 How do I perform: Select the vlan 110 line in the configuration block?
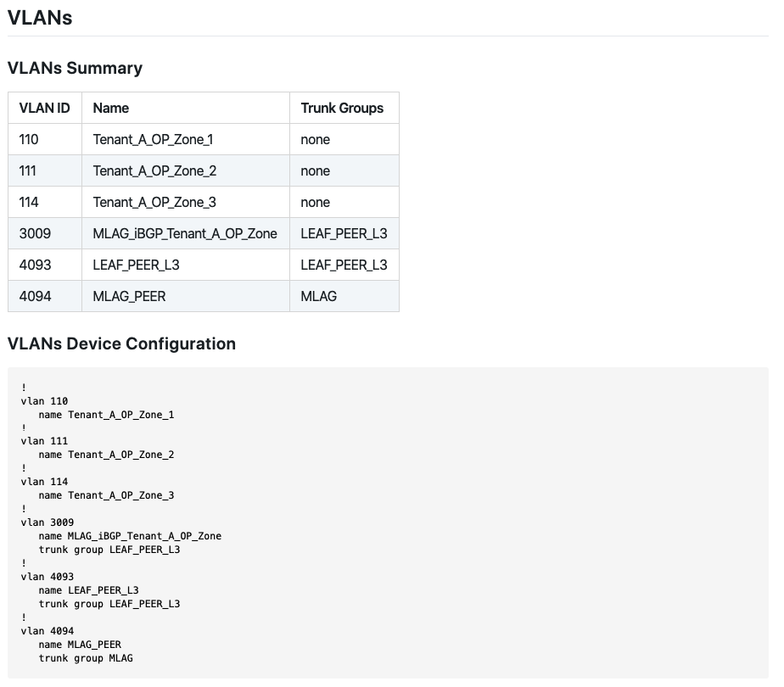coord(44,401)
